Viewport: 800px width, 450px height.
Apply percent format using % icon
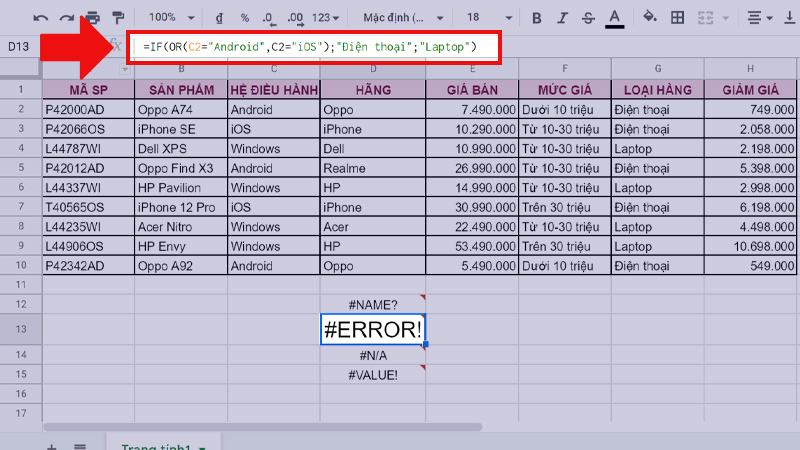[244, 18]
